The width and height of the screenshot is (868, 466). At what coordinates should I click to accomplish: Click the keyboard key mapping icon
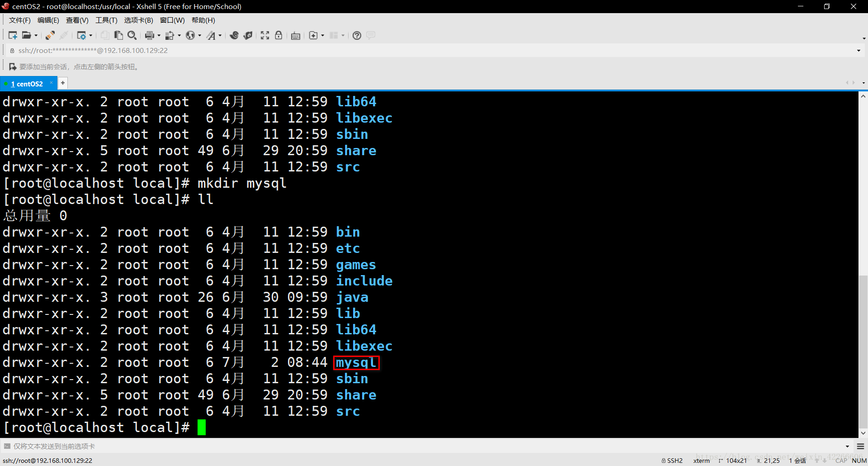[296, 36]
